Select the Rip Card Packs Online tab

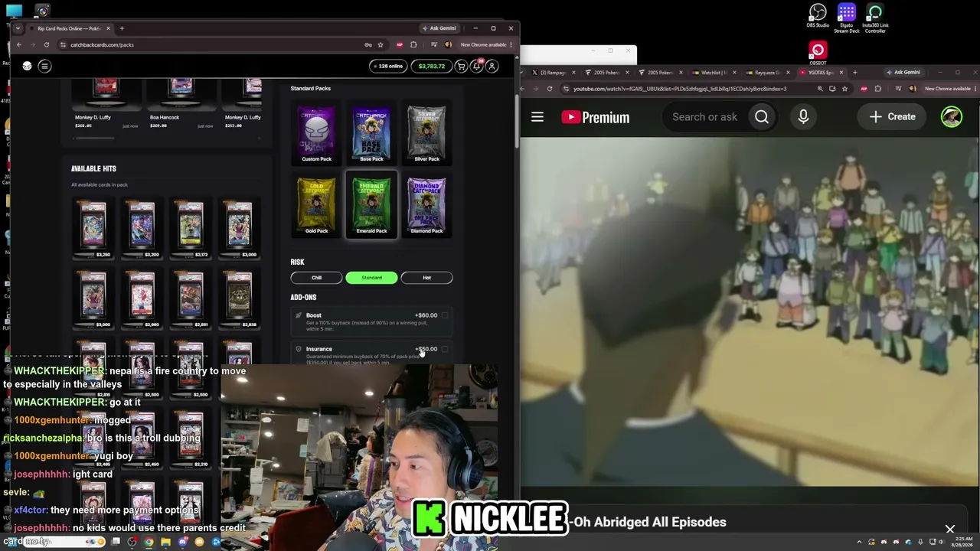[x=70, y=28]
